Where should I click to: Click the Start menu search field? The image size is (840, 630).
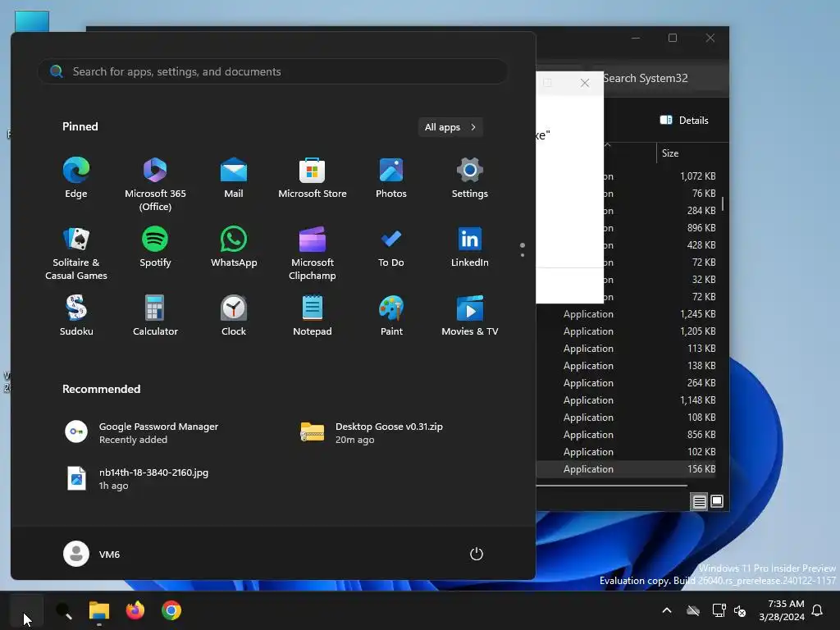(x=273, y=71)
